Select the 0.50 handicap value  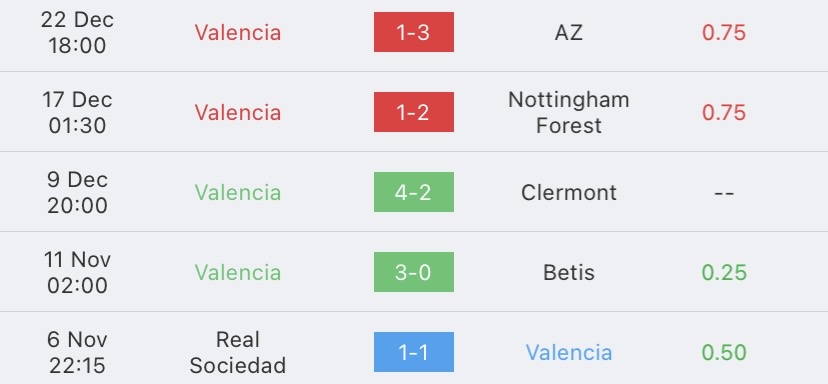(724, 352)
